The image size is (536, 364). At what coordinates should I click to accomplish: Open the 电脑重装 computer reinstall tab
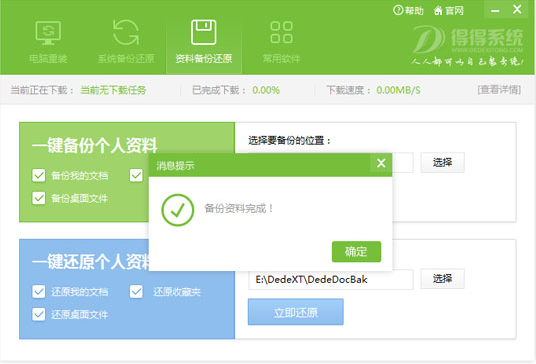[x=48, y=42]
